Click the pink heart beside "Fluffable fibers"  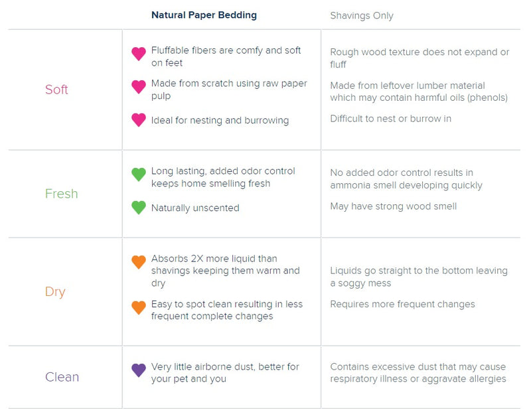139,54
